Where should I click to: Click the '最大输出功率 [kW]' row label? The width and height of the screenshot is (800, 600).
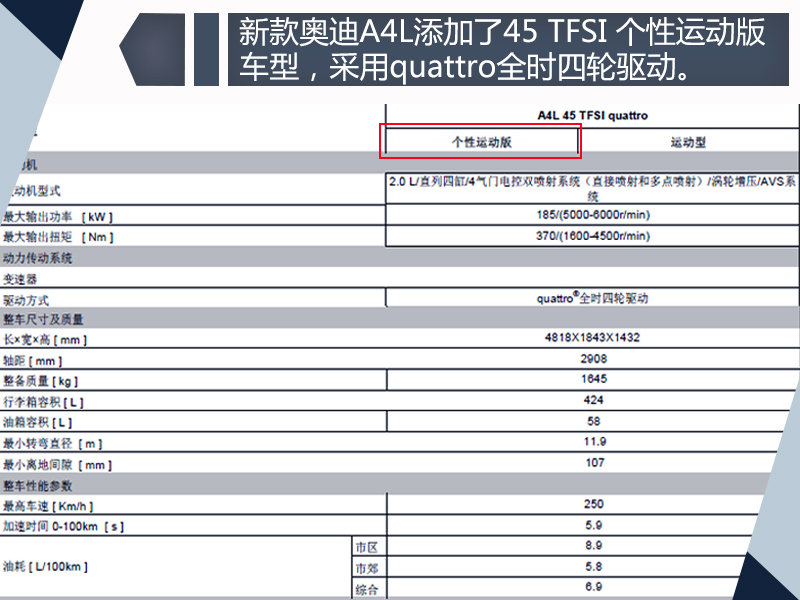tap(58, 217)
